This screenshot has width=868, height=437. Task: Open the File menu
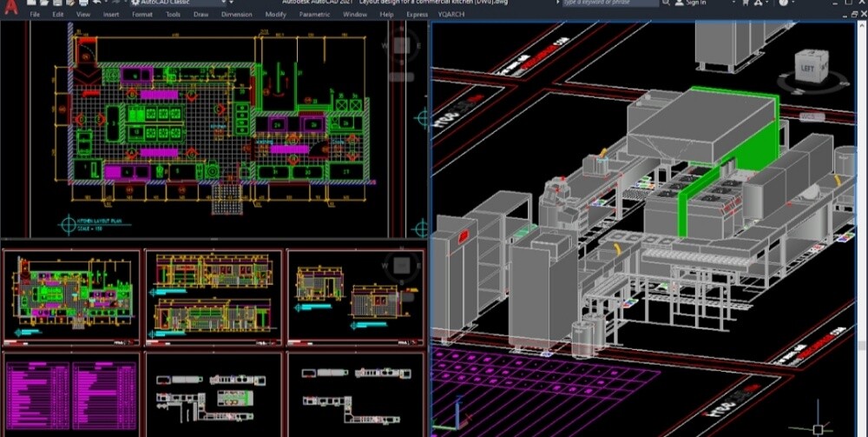coord(35,15)
